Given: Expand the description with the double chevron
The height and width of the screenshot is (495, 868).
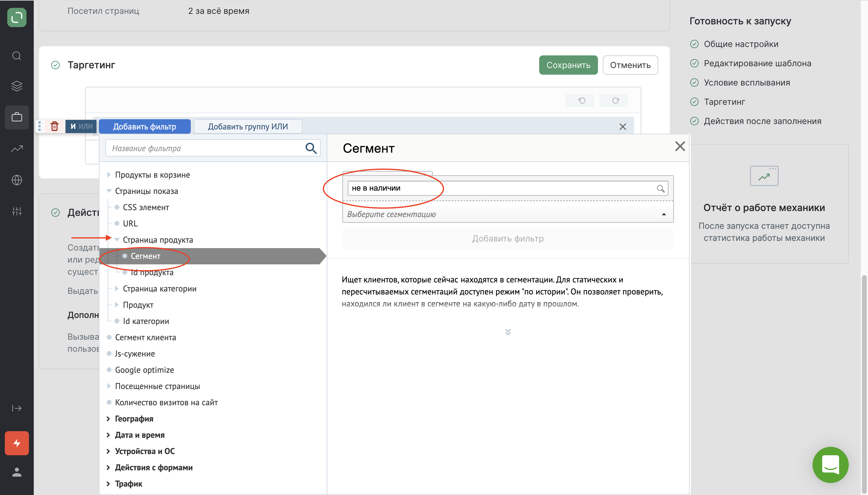Looking at the screenshot, I should tap(508, 332).
